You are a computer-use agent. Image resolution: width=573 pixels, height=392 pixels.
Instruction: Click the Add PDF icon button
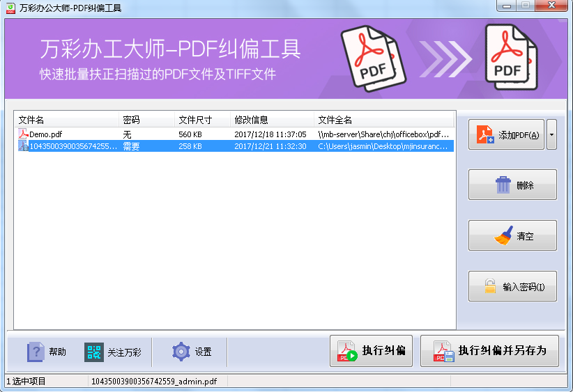tap(487, 135)
